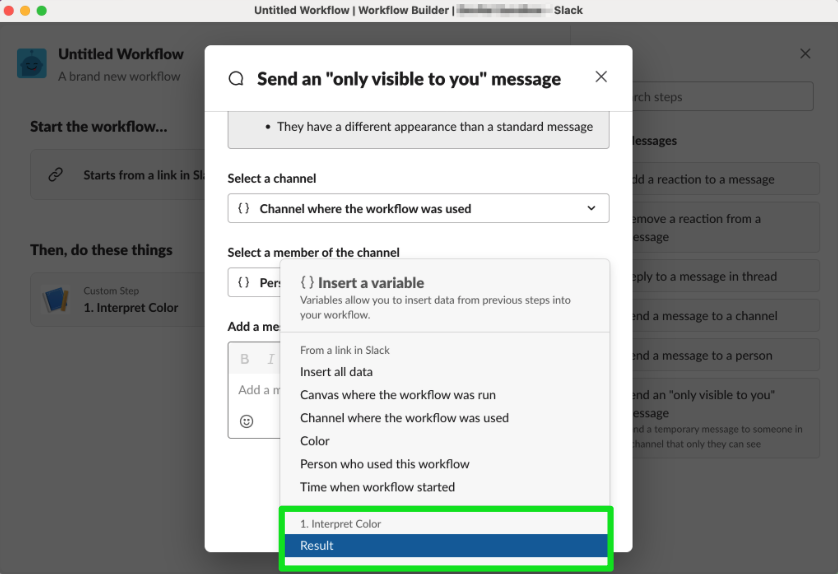Pick "Person who used this workflow" variable
Image resolution: width=838 pixels, height=574 pixels.
384,464
